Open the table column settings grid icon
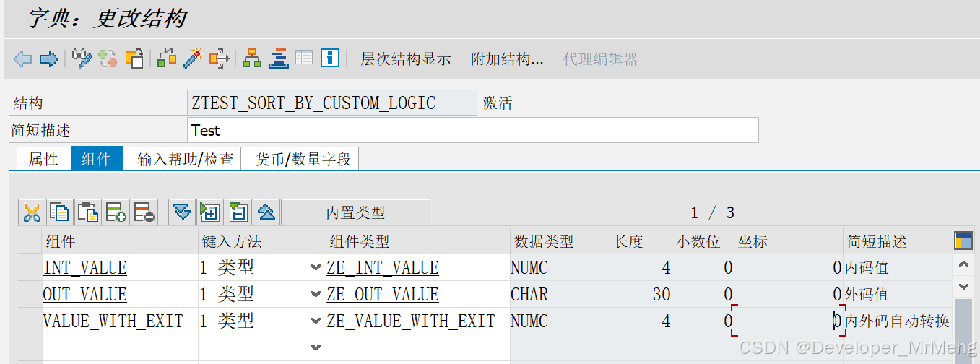The image size is (980, 364). point(963,241)
